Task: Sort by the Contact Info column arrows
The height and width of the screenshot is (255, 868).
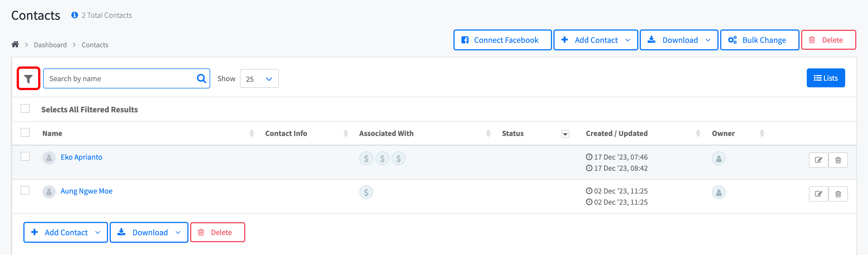Action: [x=345, y=133]
